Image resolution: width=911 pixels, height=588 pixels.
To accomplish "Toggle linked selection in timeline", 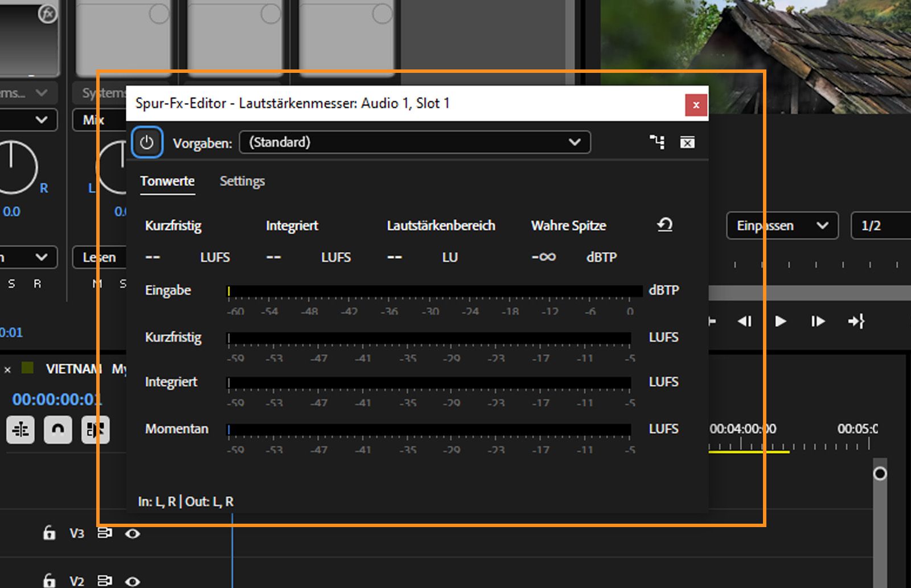I will point(95,430).
